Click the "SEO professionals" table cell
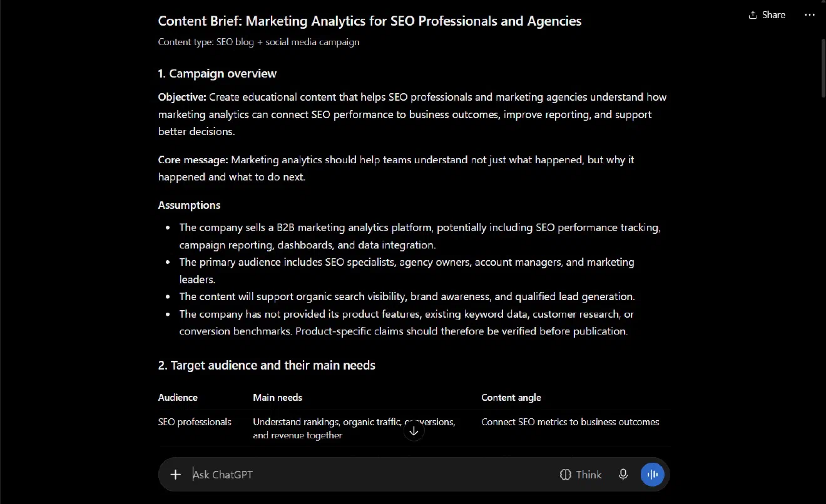This screenshot has height=504, width=826. coord(195,422)
